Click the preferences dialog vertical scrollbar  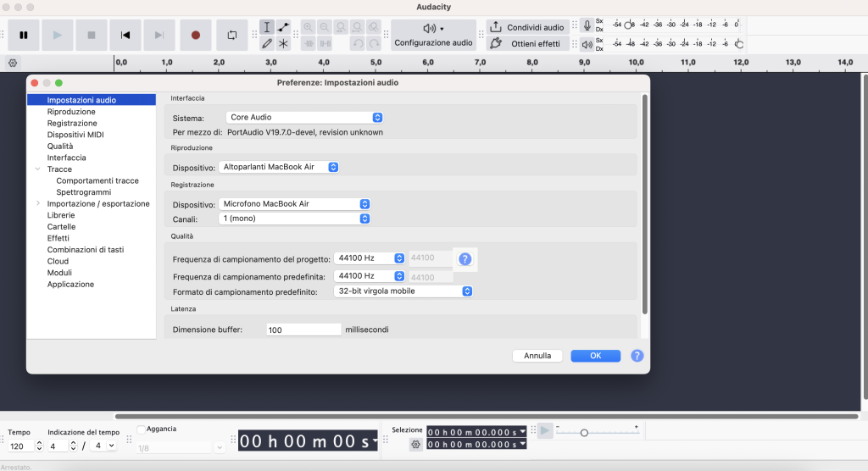tap(644, 204)
